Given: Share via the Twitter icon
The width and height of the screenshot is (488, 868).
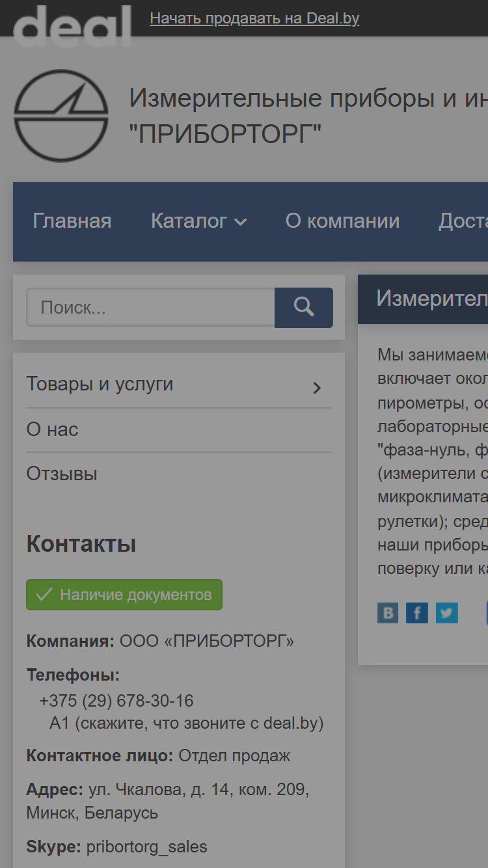Looking at the screenshot, I should tap(447, 613).
